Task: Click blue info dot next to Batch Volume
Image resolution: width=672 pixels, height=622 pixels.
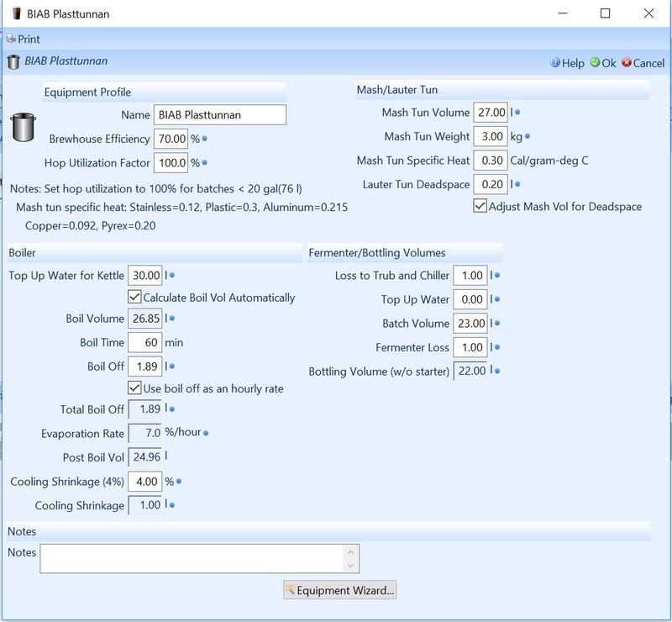Action: coord(497,324)
